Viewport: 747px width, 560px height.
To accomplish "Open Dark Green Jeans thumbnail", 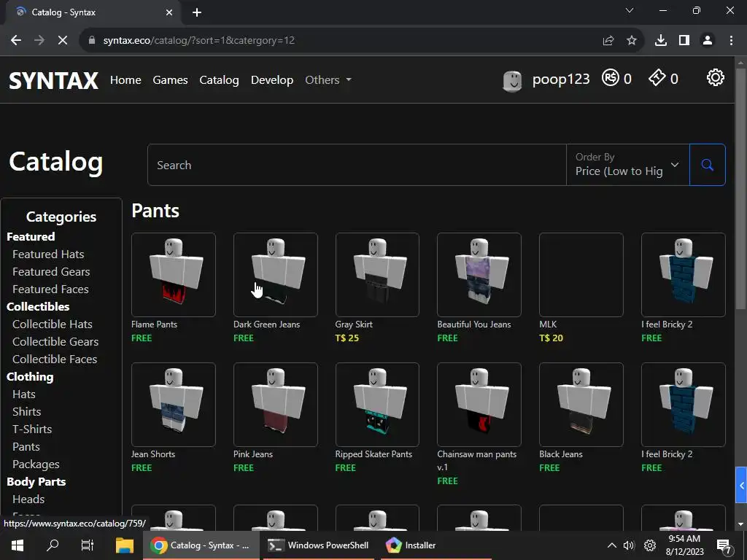I will pos(275,275).
